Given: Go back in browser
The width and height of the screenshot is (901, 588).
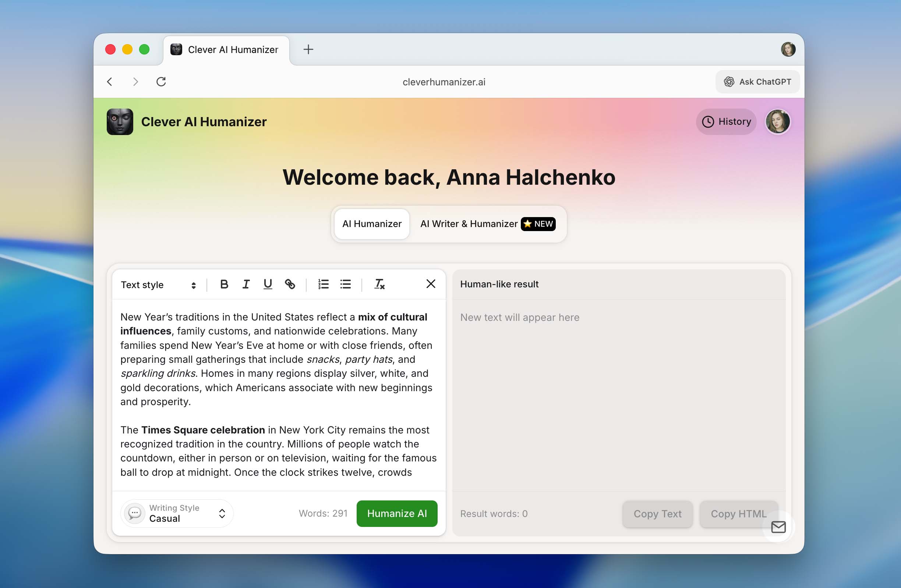Looking at the screenshot, I should click(x=110, y=82).
